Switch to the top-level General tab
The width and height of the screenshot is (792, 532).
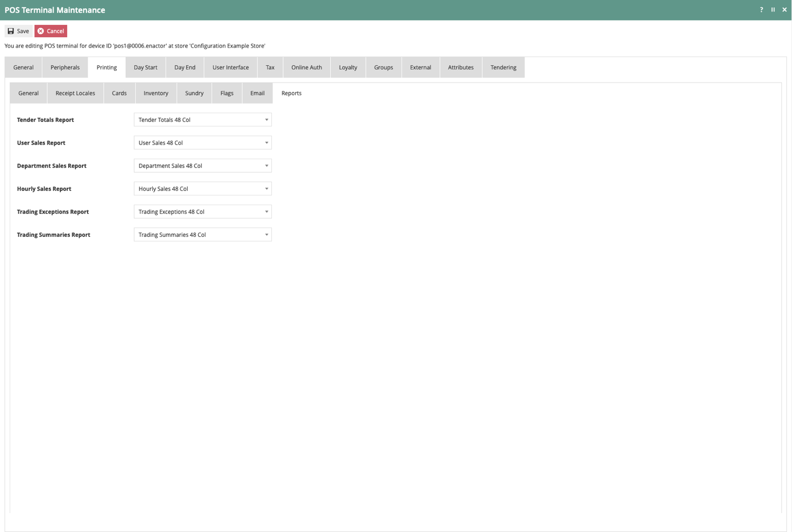(23, 68)
